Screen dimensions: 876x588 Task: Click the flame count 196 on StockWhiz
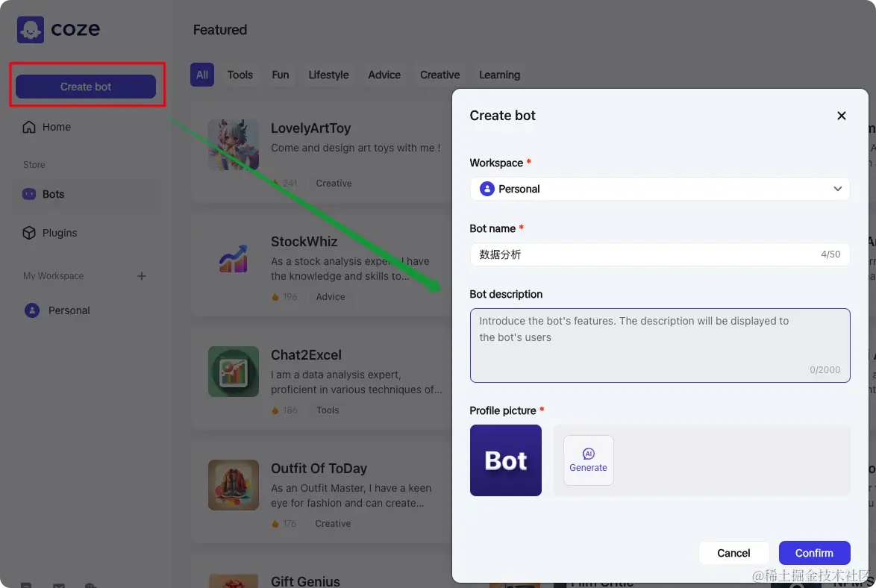click(284, 297)
